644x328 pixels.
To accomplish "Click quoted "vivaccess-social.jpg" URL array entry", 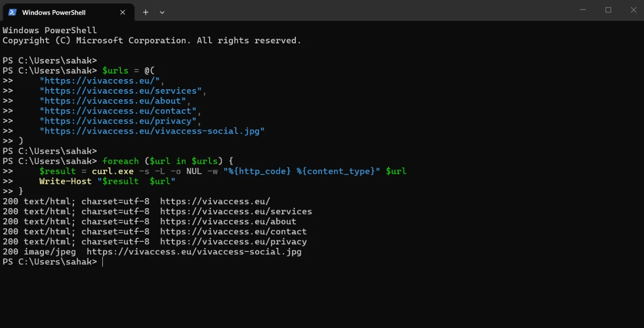I will pyautogui.click(x=152, y=131).
